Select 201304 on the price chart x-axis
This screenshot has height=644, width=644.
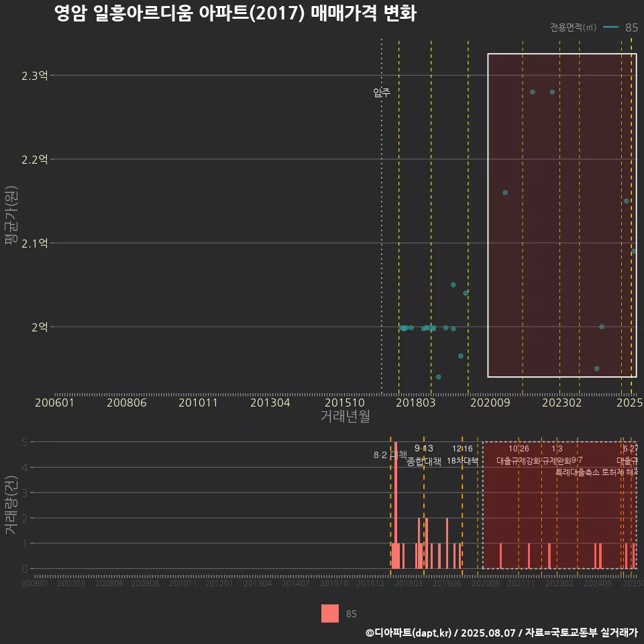pos(270,402)
